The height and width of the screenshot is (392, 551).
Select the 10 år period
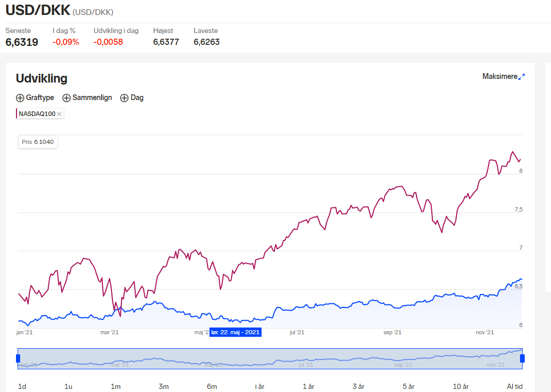tap(461, 386)
